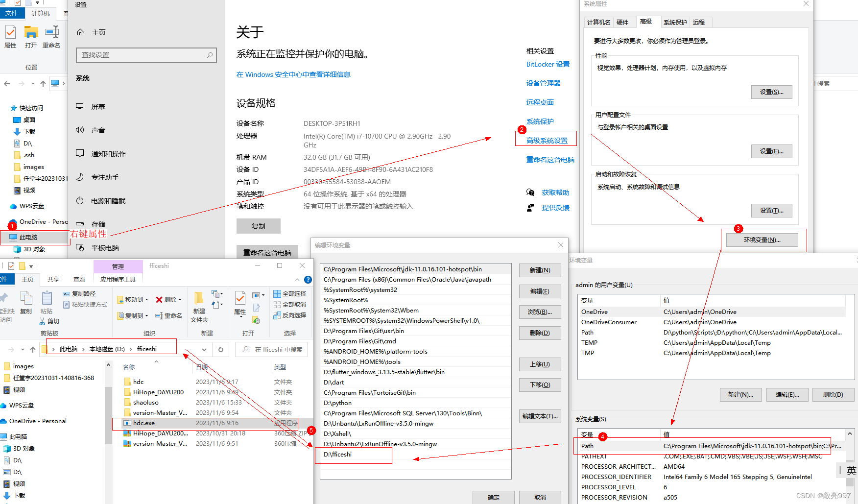This screenshot has height=504, width=858.
Task: Select 屏幕 display icon in Settings sidebar
Action: tap(80, 106)
